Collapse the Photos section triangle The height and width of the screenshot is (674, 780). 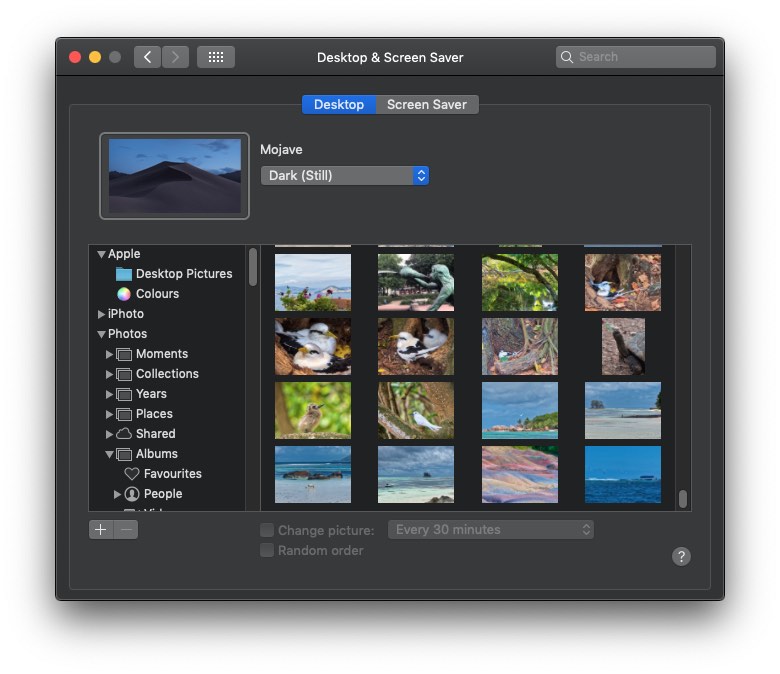click(x=101, y=334)
